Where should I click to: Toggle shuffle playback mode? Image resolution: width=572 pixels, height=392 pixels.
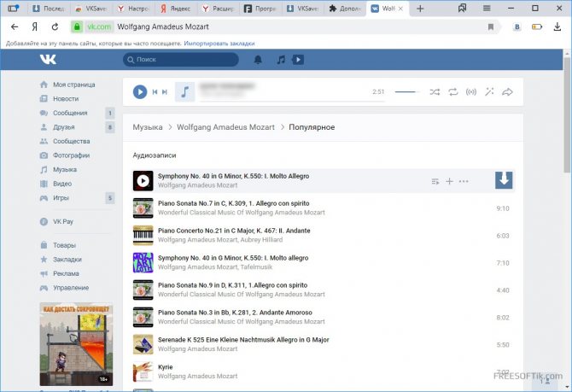(435, 92)
